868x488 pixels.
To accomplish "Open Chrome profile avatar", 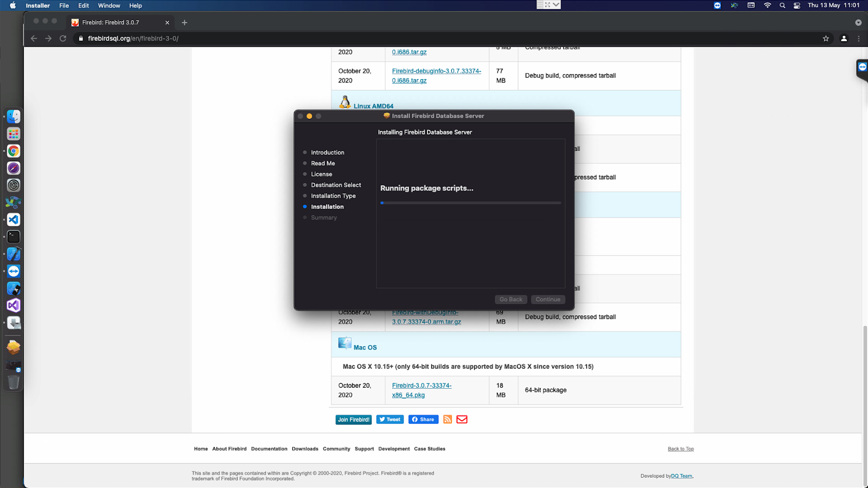I will 844,39.
